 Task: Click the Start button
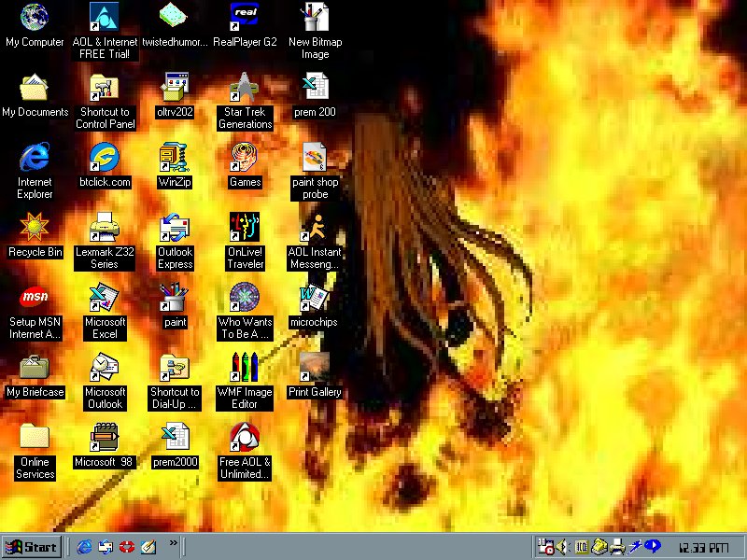[31, 547]
